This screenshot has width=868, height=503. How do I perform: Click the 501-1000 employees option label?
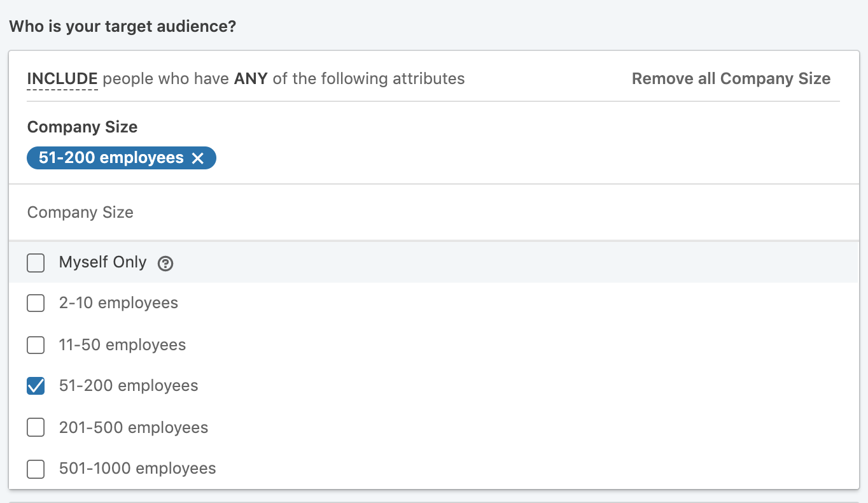pos(137,469)
